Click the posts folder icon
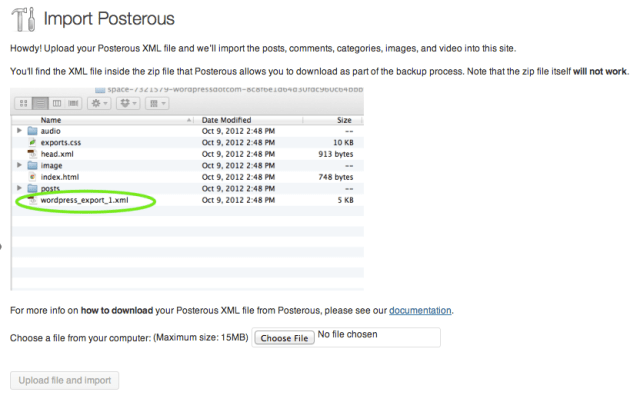The image size is (640, 402). (32, 188)
